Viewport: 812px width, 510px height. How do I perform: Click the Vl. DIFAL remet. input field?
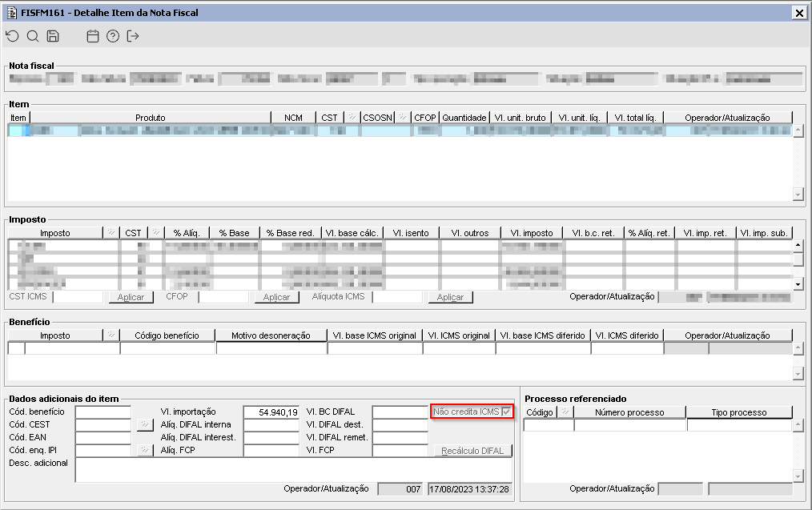pos(400,437)
